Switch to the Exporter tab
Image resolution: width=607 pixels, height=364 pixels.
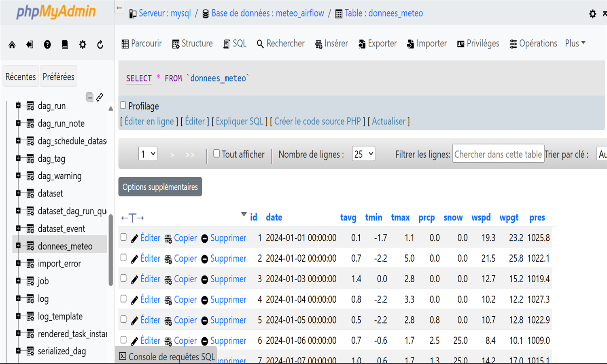[378, 44]
